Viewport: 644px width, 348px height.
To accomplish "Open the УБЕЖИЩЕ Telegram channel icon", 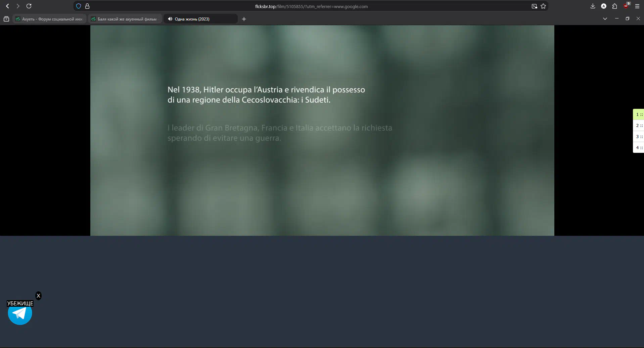I will pyautogui.click(x=20, y=313).
